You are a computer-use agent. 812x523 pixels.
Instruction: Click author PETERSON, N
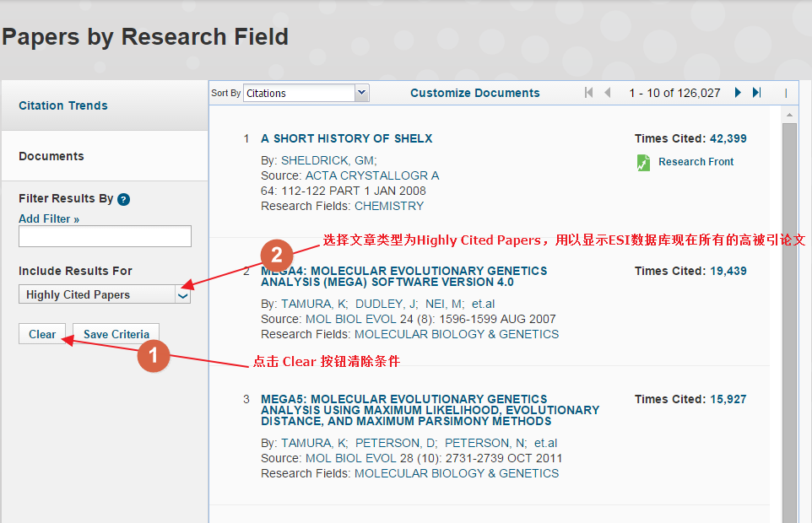[x=485, y=443]
